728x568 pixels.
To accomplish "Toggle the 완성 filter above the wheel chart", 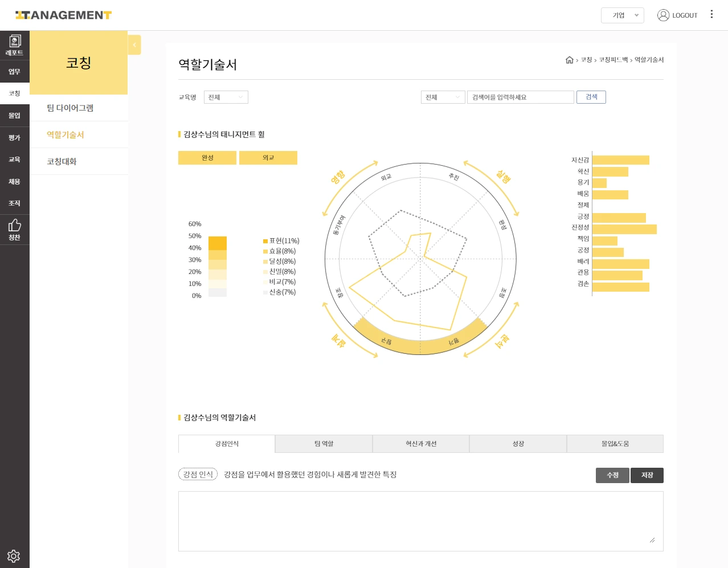I will 207,158.
